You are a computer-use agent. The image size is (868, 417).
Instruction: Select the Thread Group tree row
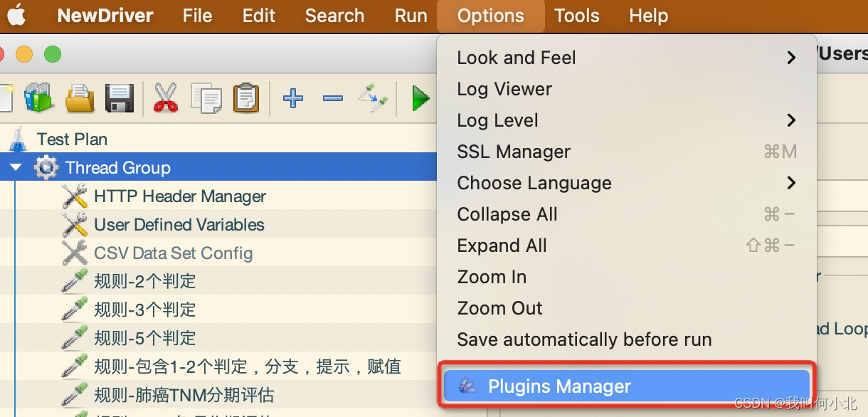[218, 168]
